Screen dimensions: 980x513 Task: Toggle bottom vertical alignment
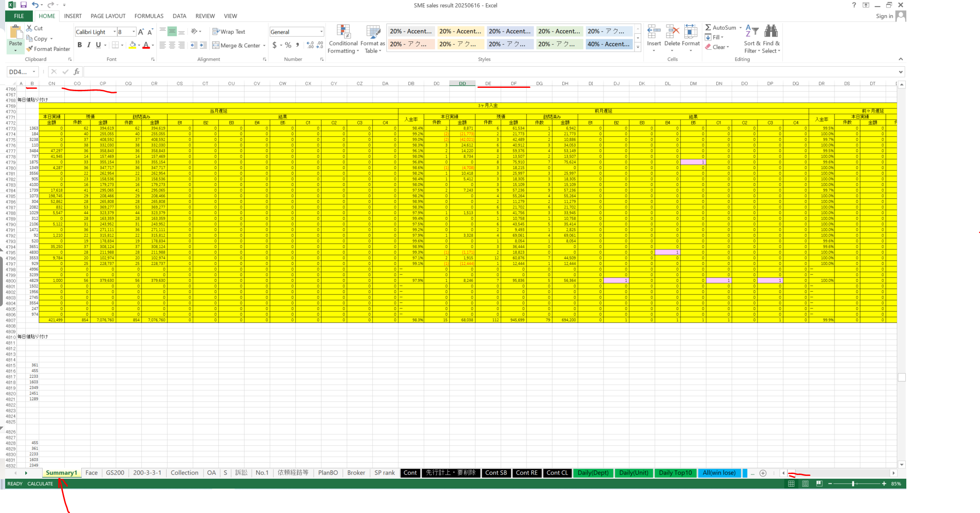182,31
